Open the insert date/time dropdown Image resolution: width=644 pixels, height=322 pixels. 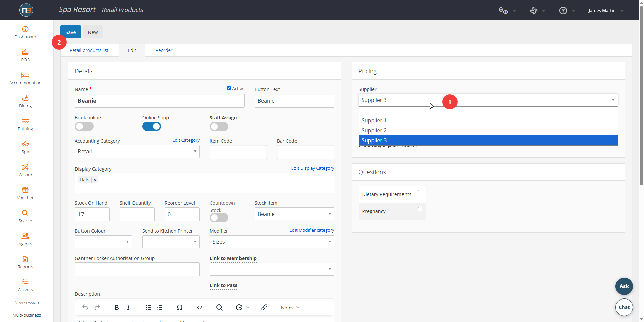[x=243, y=307]
